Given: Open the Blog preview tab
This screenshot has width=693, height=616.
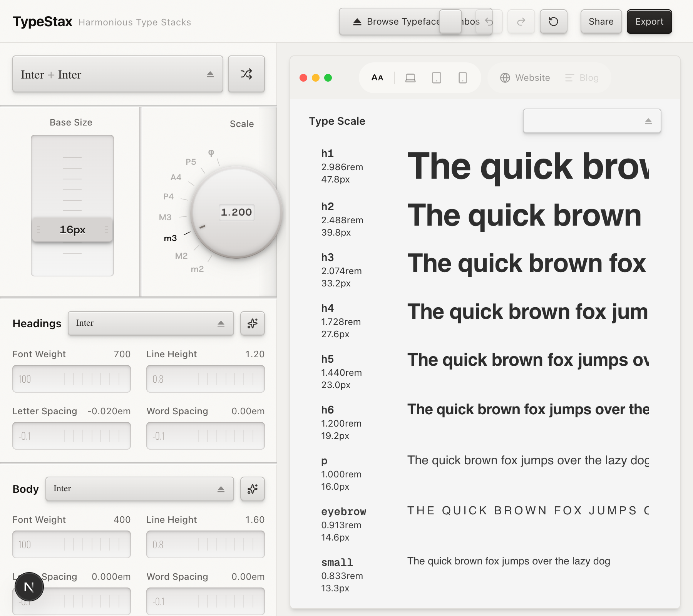Looking at the screenshot, I should pos(582,78).
